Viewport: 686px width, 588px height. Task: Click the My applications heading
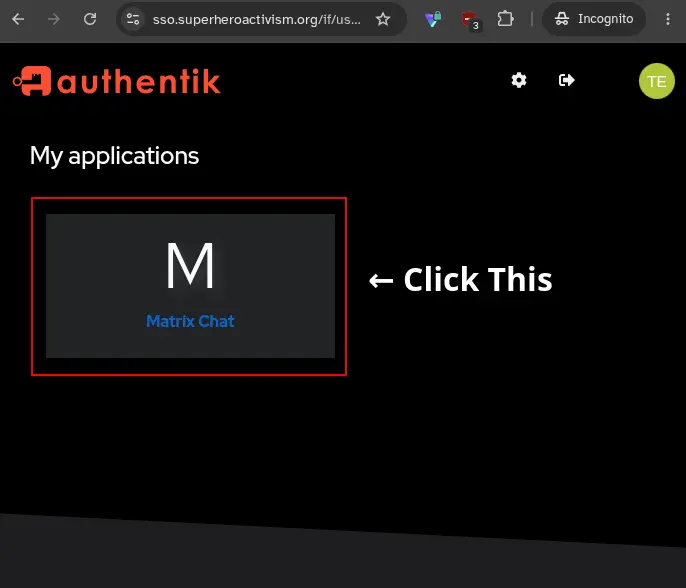coord(114,156)
